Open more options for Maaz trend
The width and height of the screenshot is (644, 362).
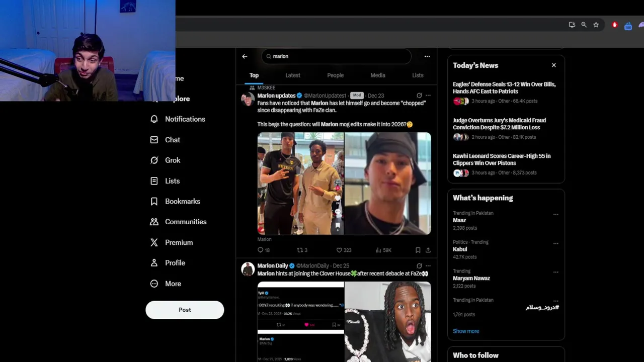(556, 215)
